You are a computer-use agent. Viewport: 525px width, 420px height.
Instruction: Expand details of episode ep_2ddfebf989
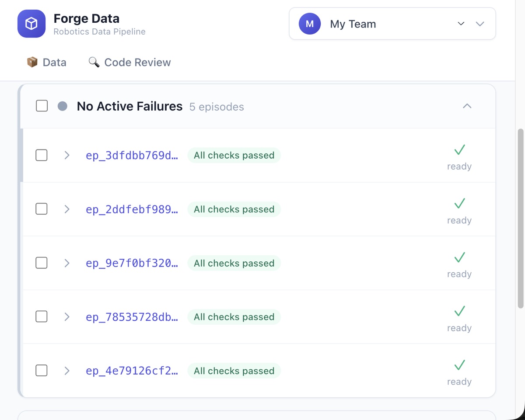click(67, 209)
